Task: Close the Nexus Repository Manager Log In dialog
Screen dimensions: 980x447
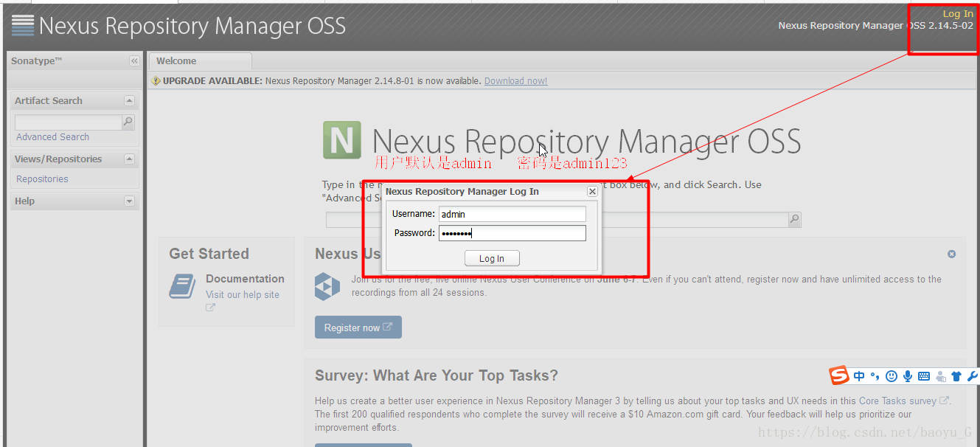Action: 592,191
